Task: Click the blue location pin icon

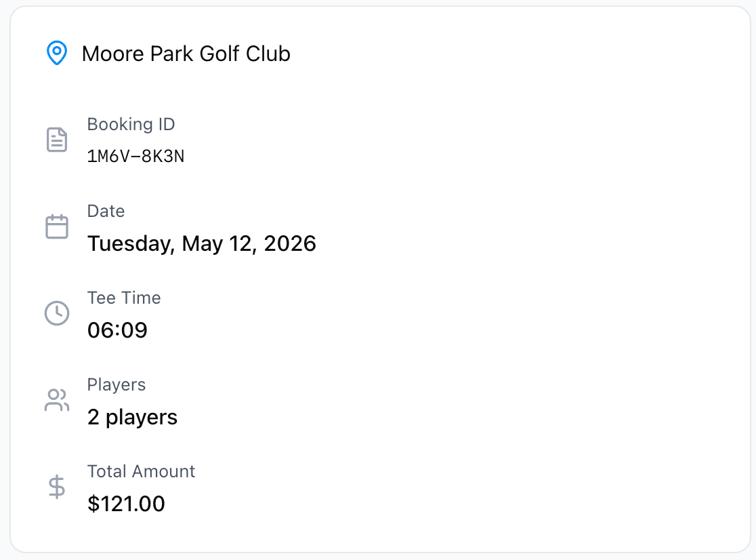Action: [56, 53]
